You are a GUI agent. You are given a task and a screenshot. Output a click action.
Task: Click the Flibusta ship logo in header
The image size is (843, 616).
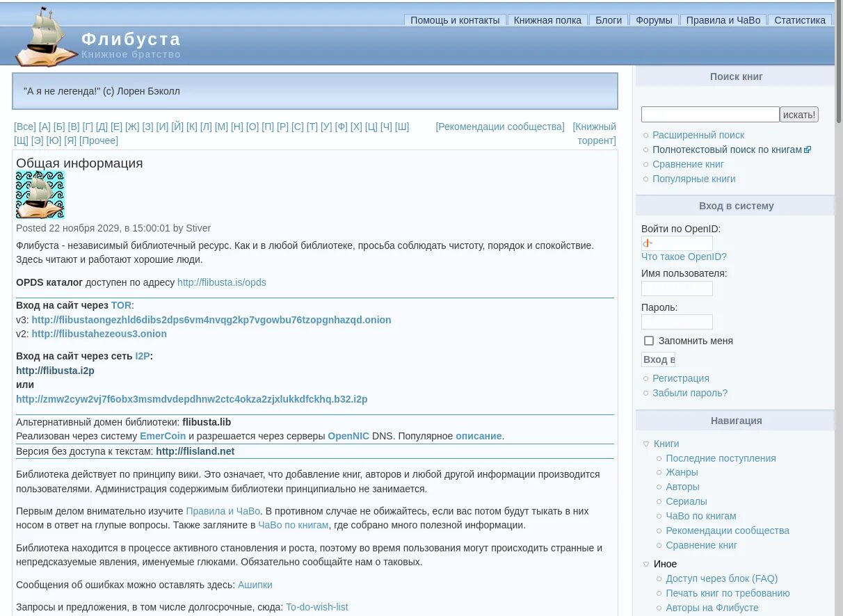tap(46, 38)
